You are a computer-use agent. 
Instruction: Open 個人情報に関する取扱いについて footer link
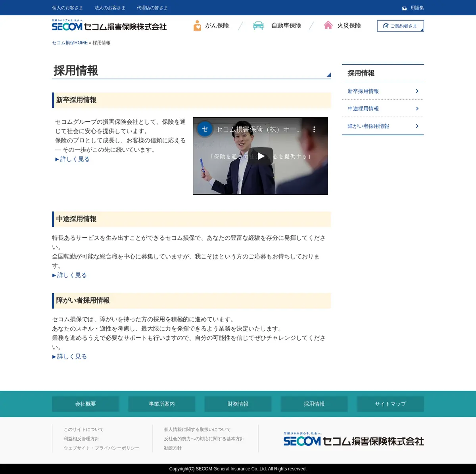coord(197,430)
